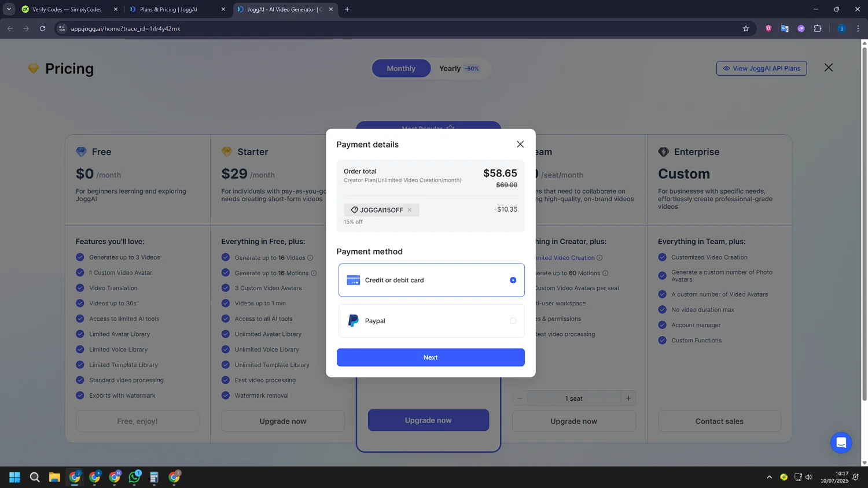Click Upgrade now under Creator plan
868x488 pixels.
click(x=428, y=420)
